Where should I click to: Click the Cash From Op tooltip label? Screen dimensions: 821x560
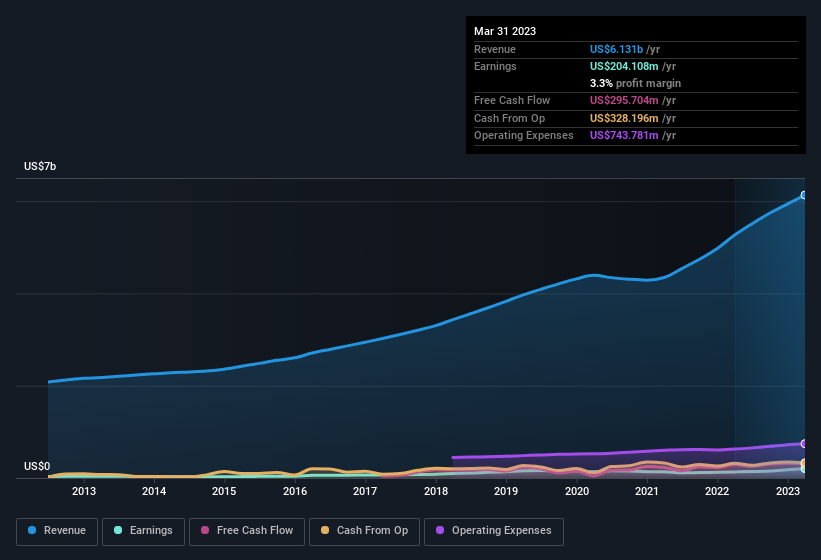tap(509, 118)
